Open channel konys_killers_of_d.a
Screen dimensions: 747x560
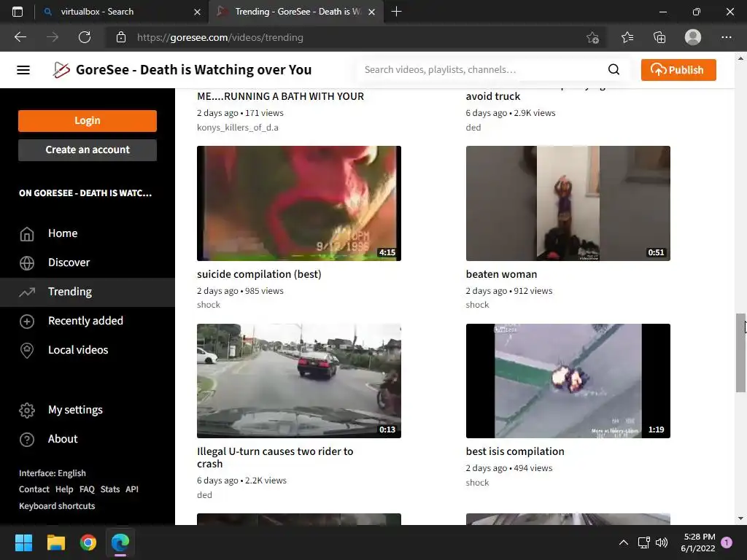click(238, 128)
